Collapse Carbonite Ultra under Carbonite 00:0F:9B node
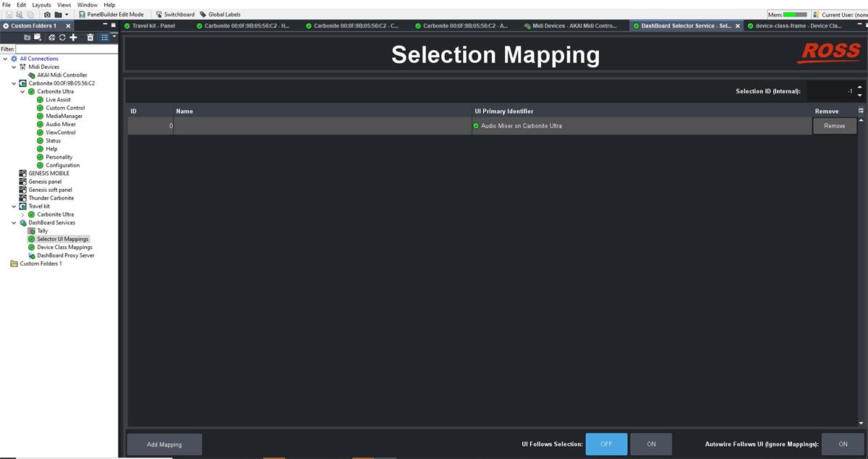868x459 pixels. 22,91
